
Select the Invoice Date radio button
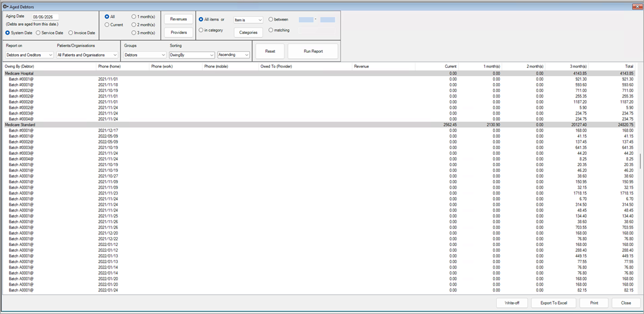71,33
